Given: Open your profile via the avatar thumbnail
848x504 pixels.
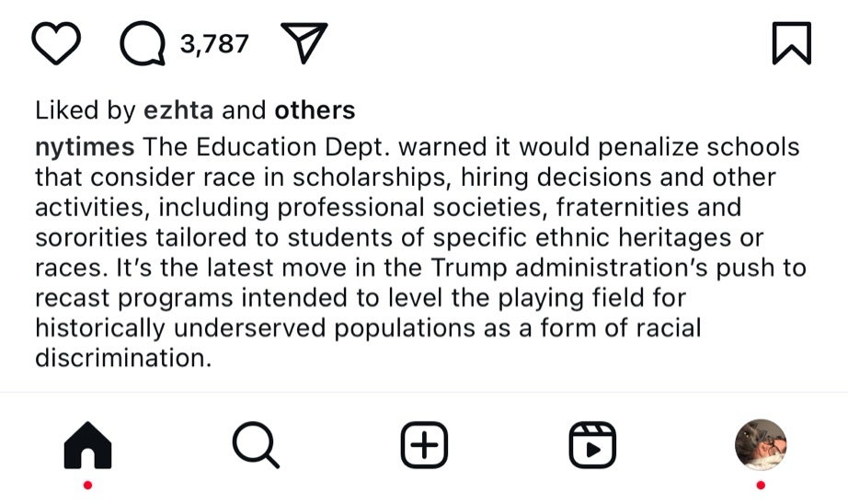Looking at the screenshot, I should pos(761,445).
